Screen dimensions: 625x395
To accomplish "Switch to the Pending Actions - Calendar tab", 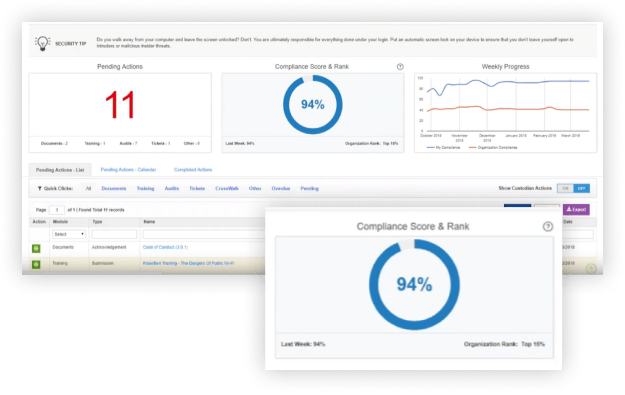I will [128, 169].
